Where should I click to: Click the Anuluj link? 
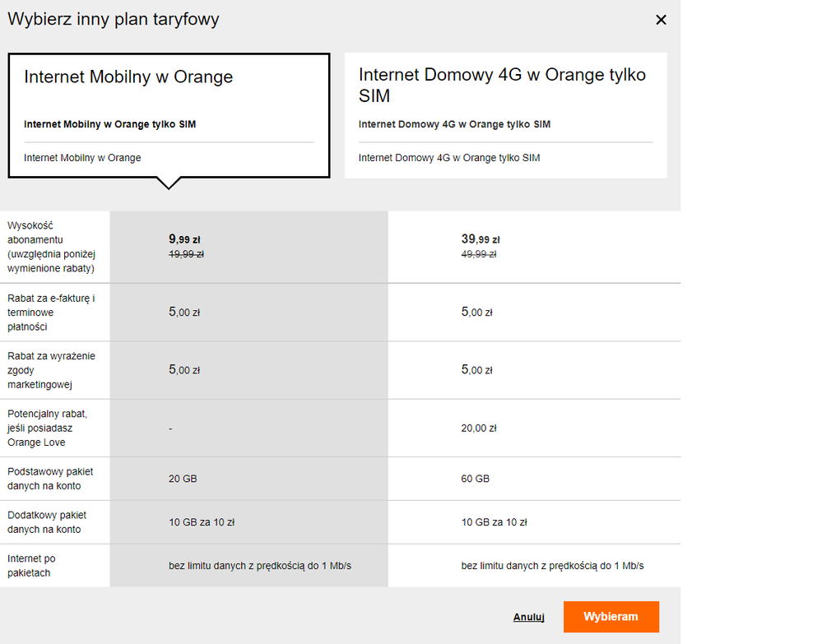(529, 617)
